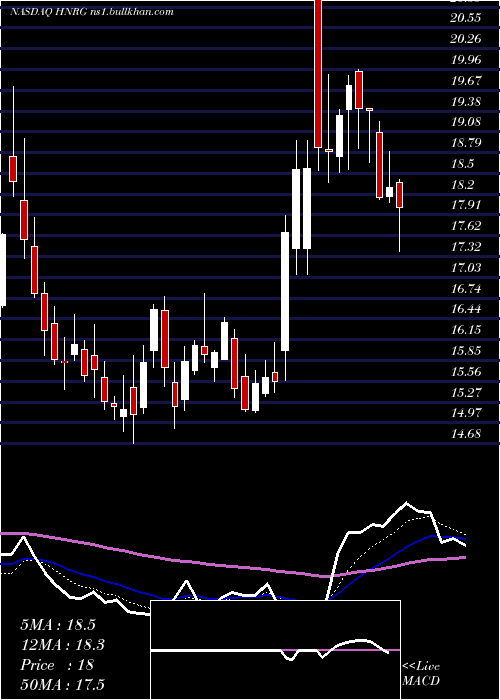Click the Price : 18 readout
This screenshot has width=500, height=700.
(57, 665)
